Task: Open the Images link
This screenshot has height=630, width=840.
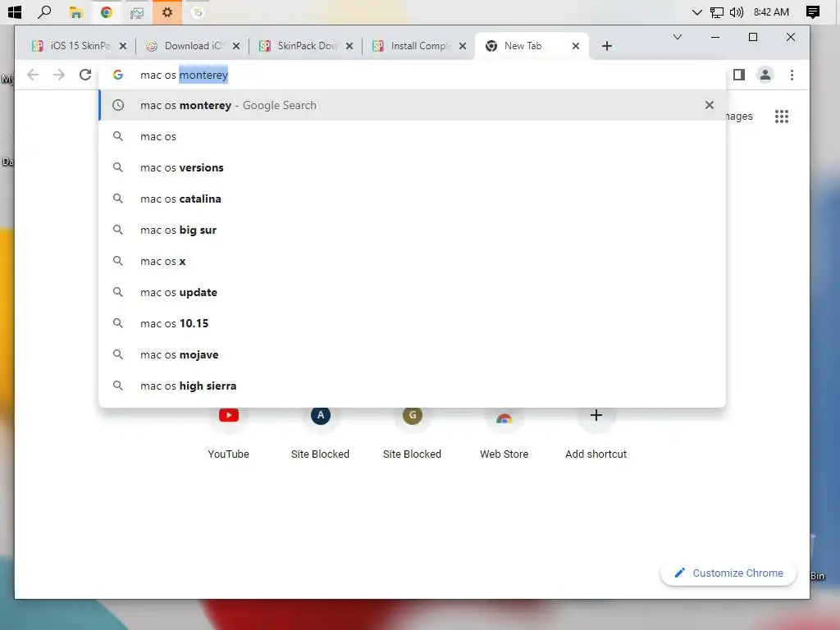Action: pos(740,116)
